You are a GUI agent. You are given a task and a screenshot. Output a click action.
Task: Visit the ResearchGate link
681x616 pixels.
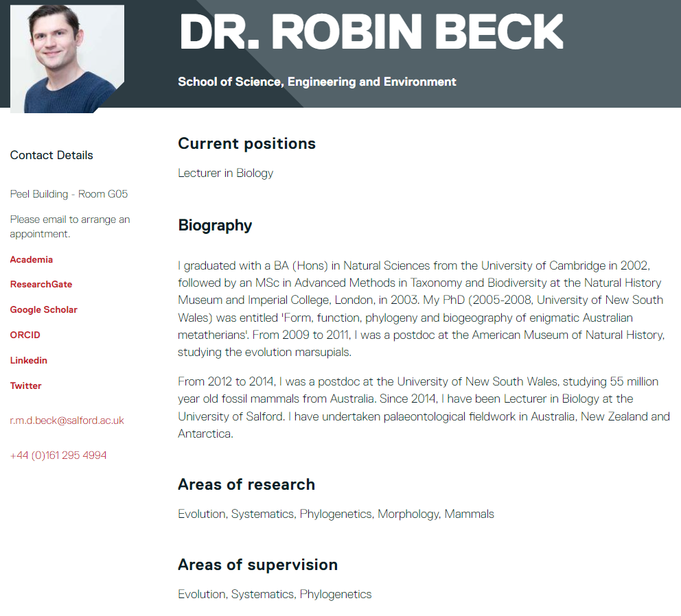click(x=41, y=285)
